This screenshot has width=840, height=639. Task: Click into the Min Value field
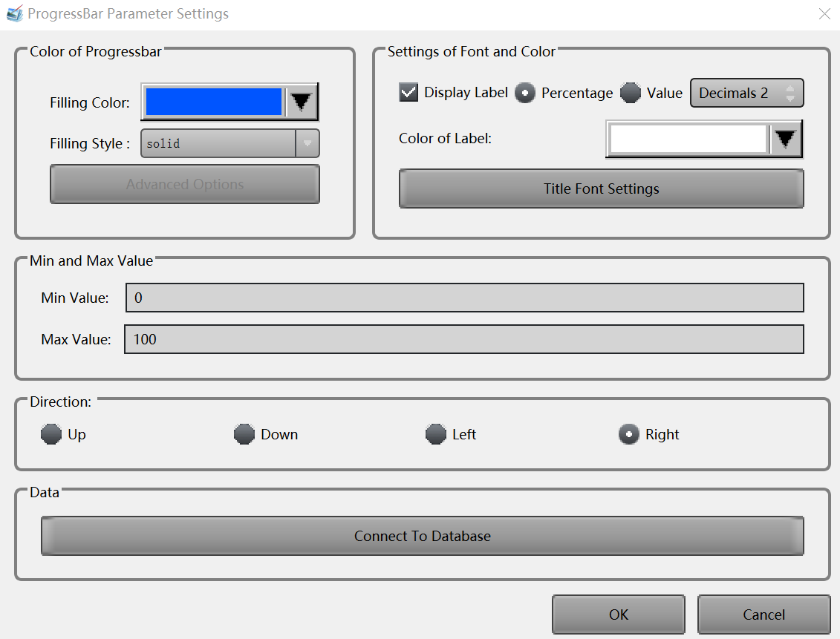pyautogui.click(x=464, y=298)
